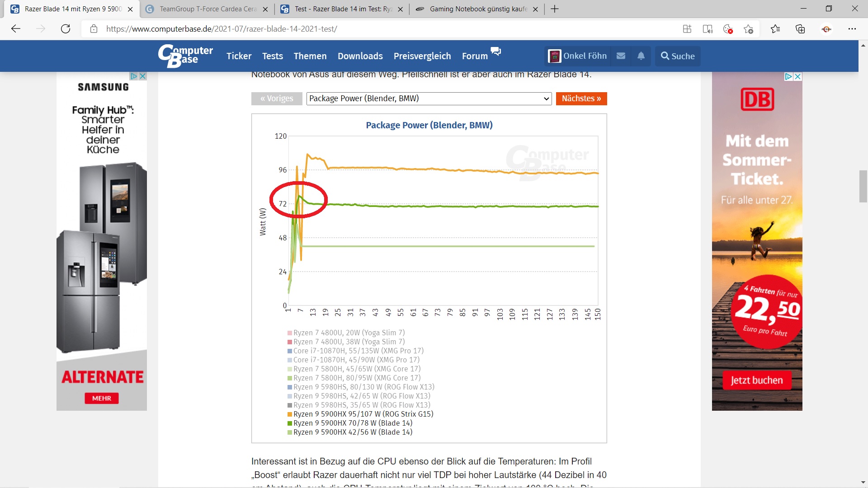Viewport: 868px width, 488px height.
Task: Click the page vertical scrollbar thumb
Action: [x=863, y=186]
